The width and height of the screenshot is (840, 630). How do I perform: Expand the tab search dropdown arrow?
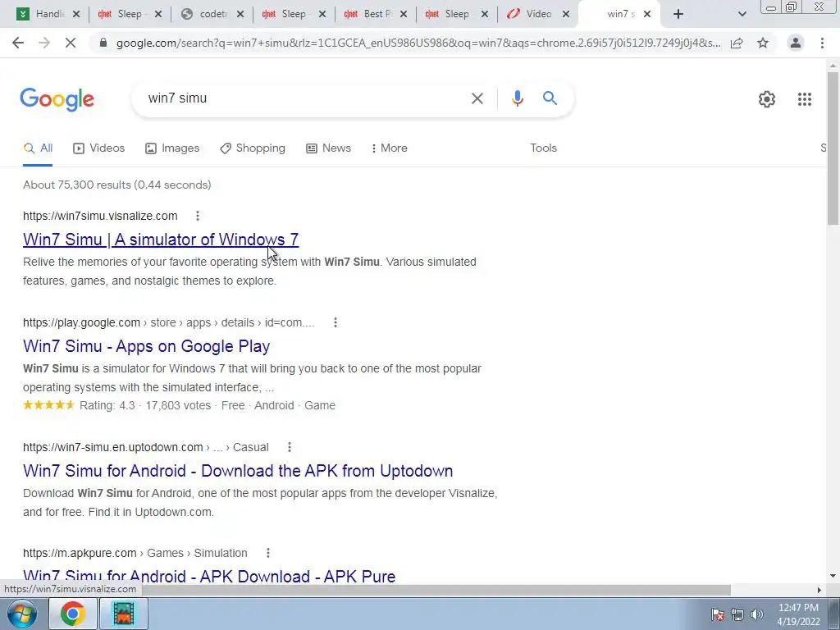(742, 15)
